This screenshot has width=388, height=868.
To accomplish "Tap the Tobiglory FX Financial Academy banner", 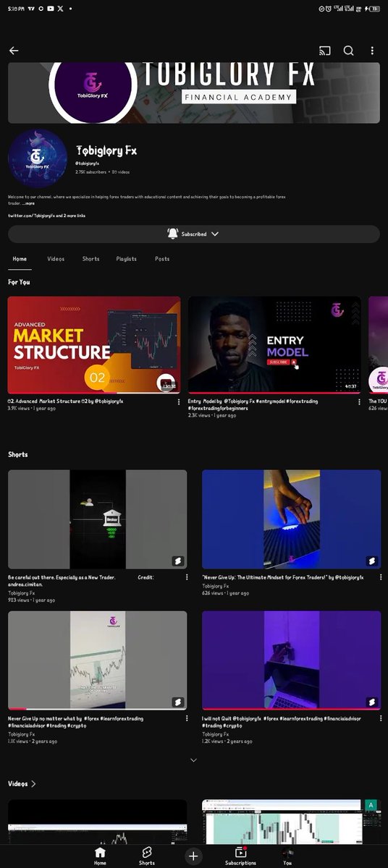I will [194, 93].
